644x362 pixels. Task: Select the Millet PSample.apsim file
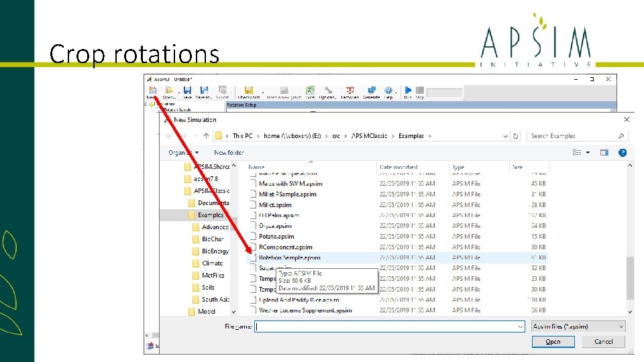(288, 194)
